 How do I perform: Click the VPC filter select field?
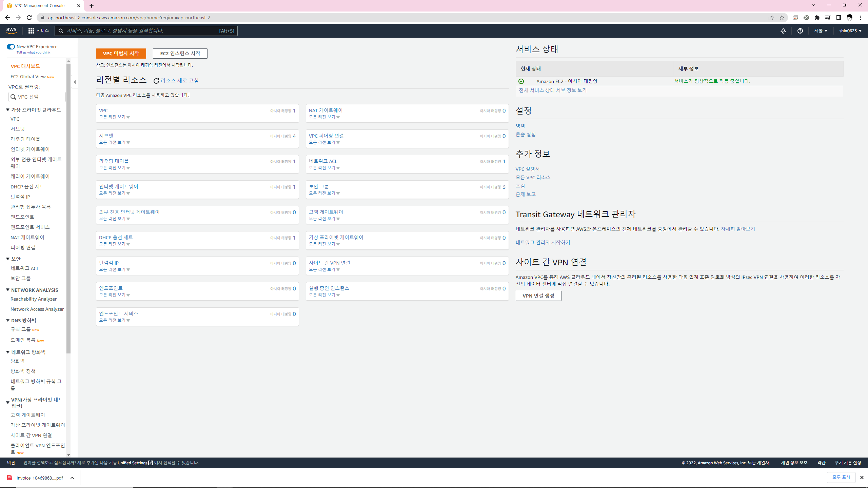point(37,97)
